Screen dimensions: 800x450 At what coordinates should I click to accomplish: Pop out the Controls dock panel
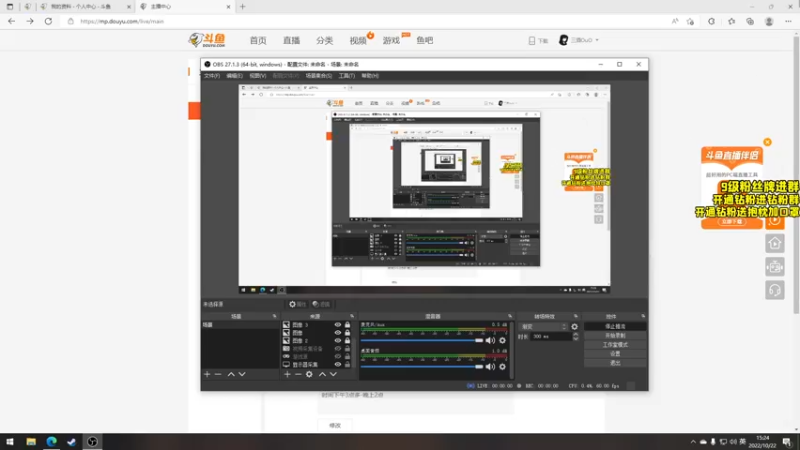(643, 316)
